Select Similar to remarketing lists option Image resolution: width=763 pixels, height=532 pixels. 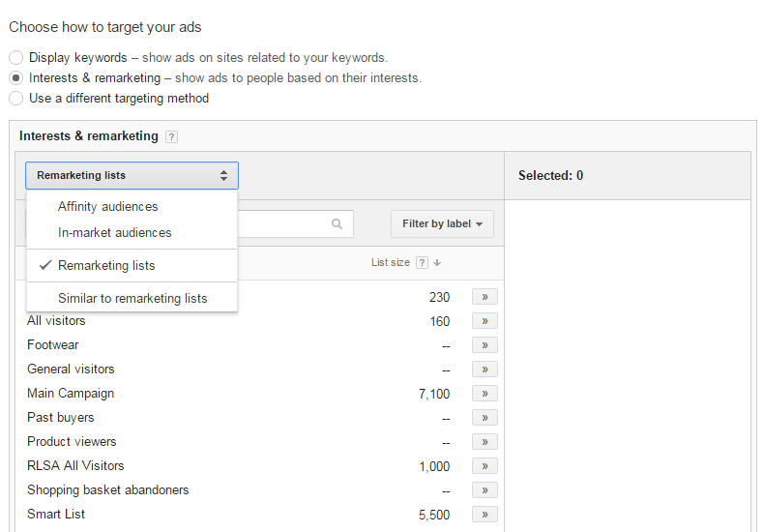pyautogui.click(x=132, y=298)
